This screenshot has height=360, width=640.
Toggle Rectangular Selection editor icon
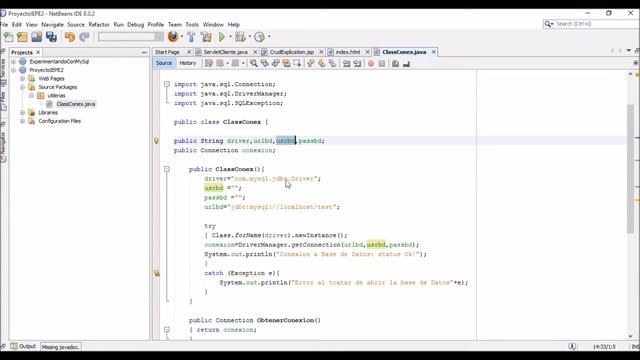tap(297, 63)
